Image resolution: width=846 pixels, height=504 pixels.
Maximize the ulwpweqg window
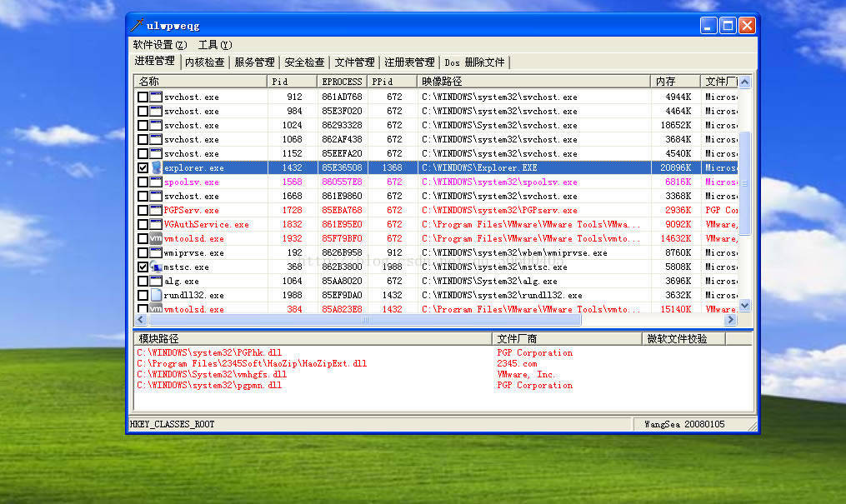click(728, 25)
